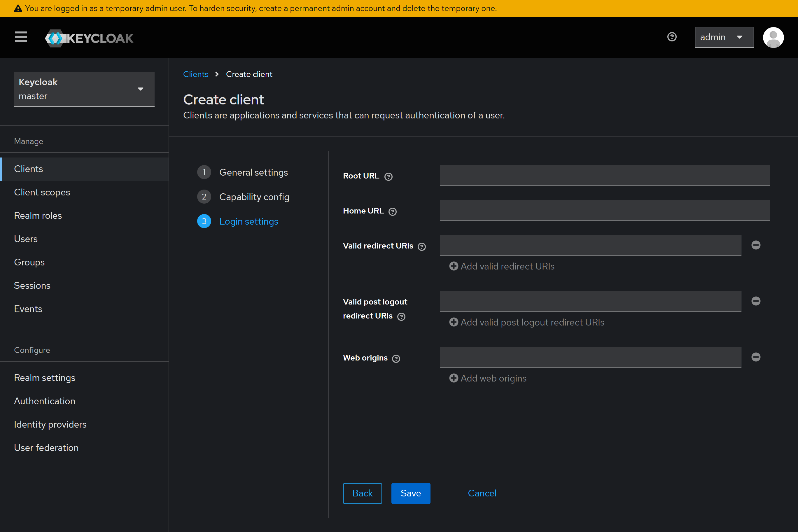Go to General settings wizard step
The image size is (798, 532).
click(243, 172)
